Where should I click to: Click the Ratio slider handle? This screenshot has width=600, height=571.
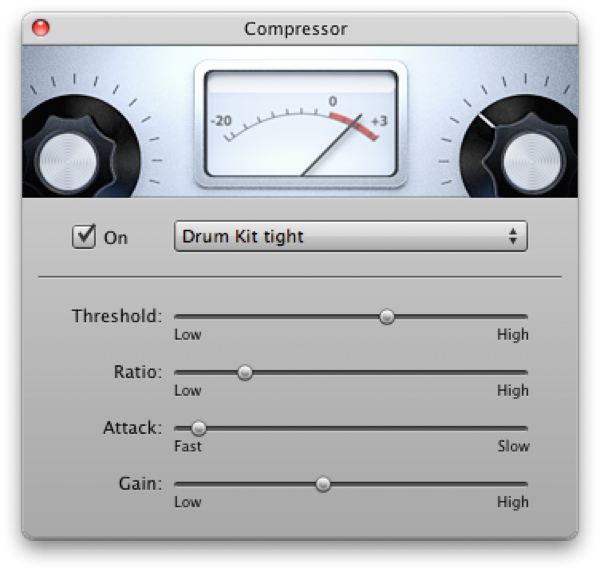pyautogui.click(x=245, y=372)
